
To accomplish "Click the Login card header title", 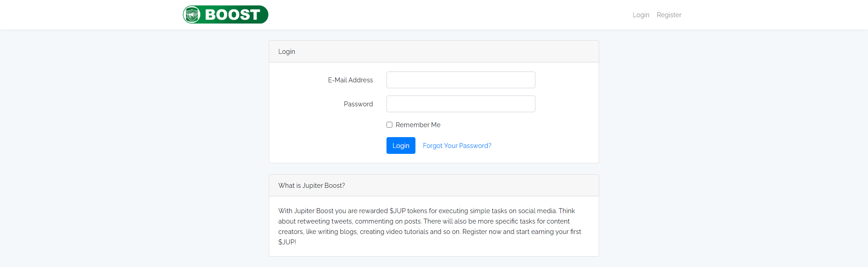I will [x=286, y=52].
